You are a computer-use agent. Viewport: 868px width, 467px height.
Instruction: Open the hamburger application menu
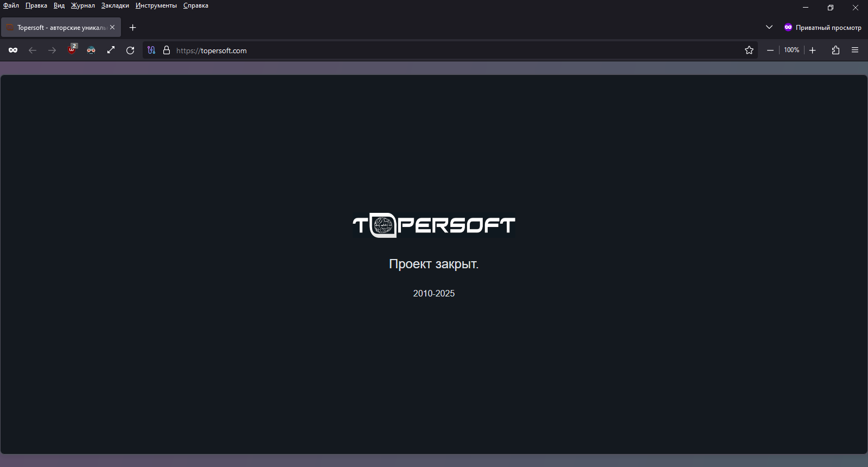pyautogui.click(x=855, y=50)
